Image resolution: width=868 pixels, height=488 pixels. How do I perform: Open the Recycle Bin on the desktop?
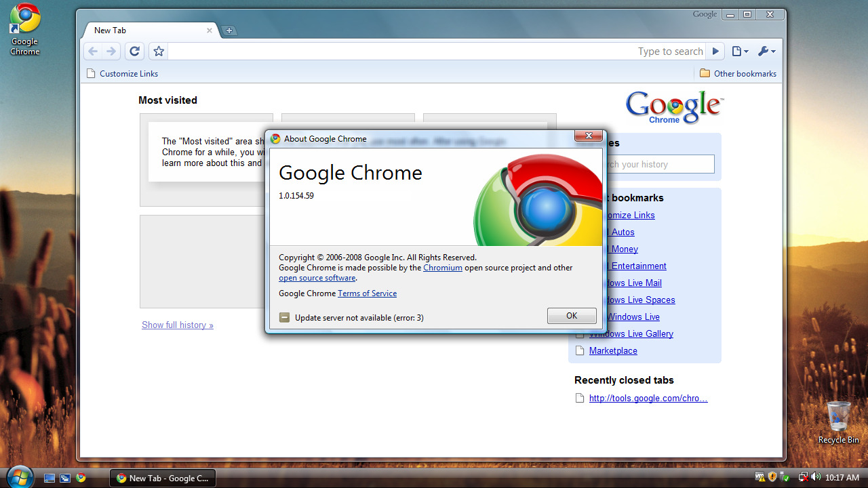point(839,422)
